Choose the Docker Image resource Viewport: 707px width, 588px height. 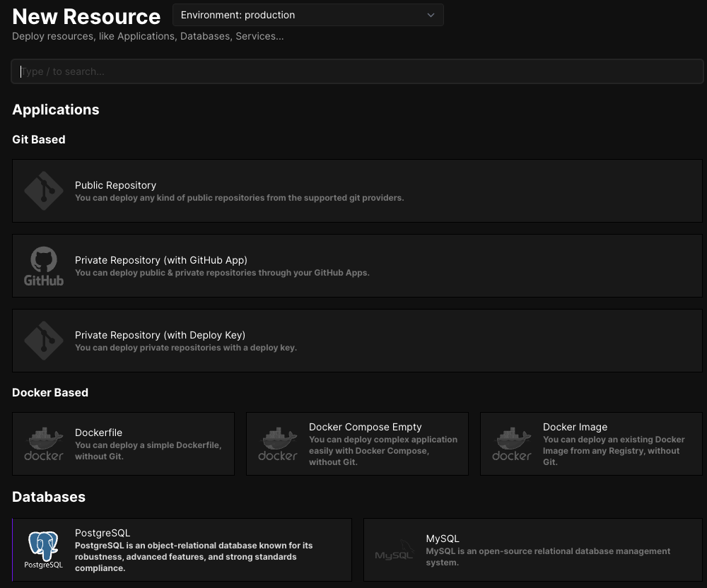point(591,444)
